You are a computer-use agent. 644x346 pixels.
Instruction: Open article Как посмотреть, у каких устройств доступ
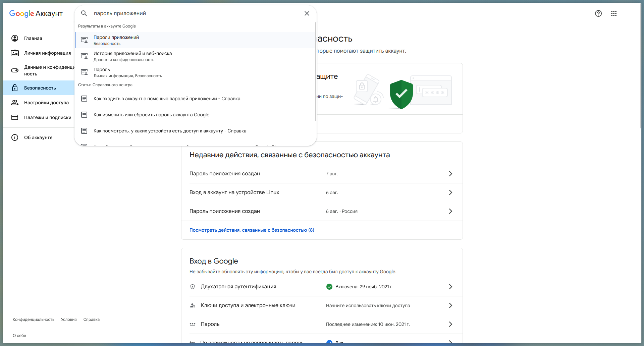pos(195,131)
